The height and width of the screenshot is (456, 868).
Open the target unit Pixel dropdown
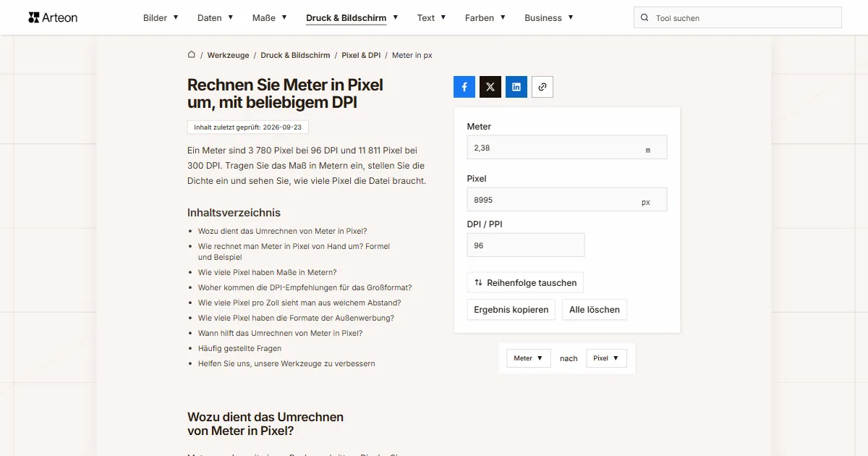tap(606, 358)
